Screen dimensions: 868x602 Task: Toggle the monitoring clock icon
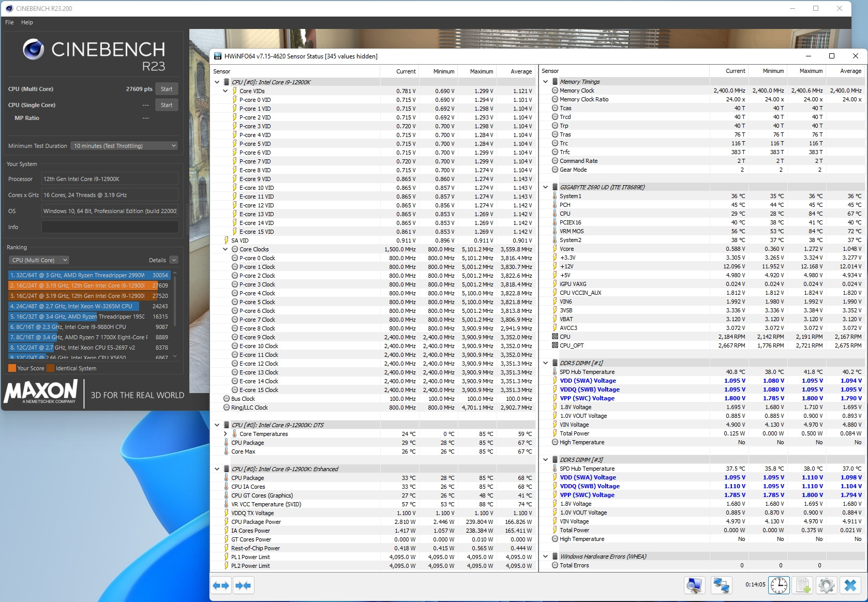[780, 585]
